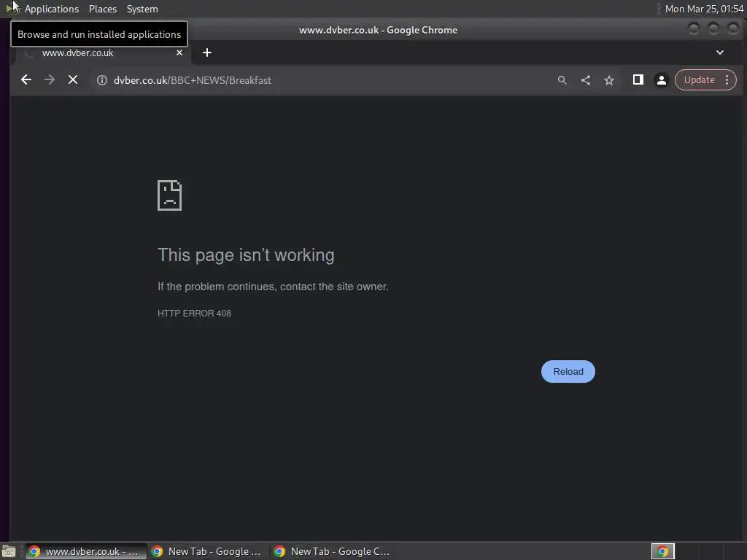Go back to the previous page
This screenshot has width=747, height=560.
(x=26, y=80)
